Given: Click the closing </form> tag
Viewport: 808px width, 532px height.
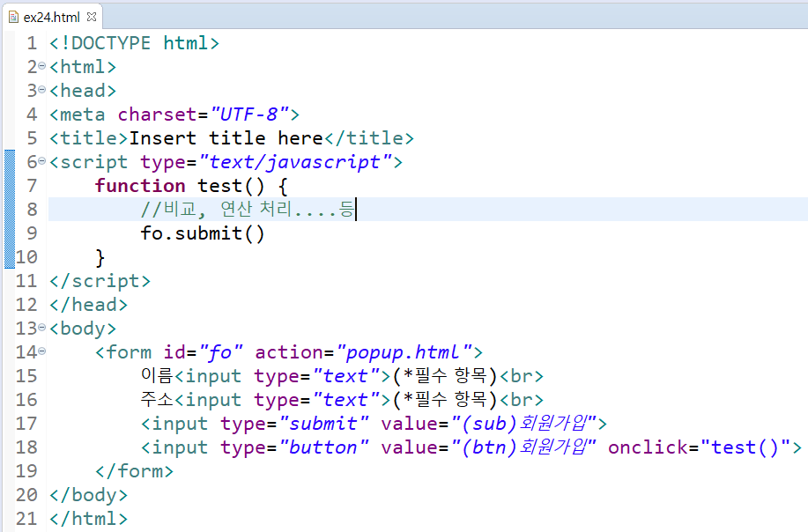Looking at the screenshot, I should click(134, 471).
